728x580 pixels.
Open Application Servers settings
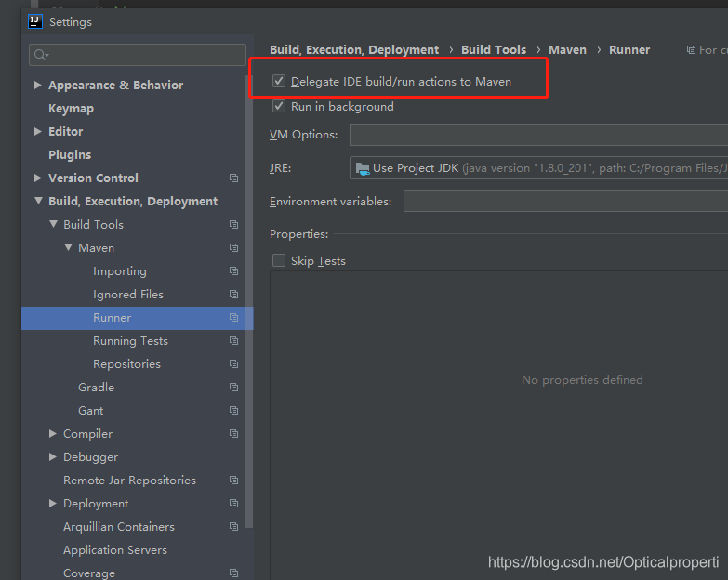[115, 550]
